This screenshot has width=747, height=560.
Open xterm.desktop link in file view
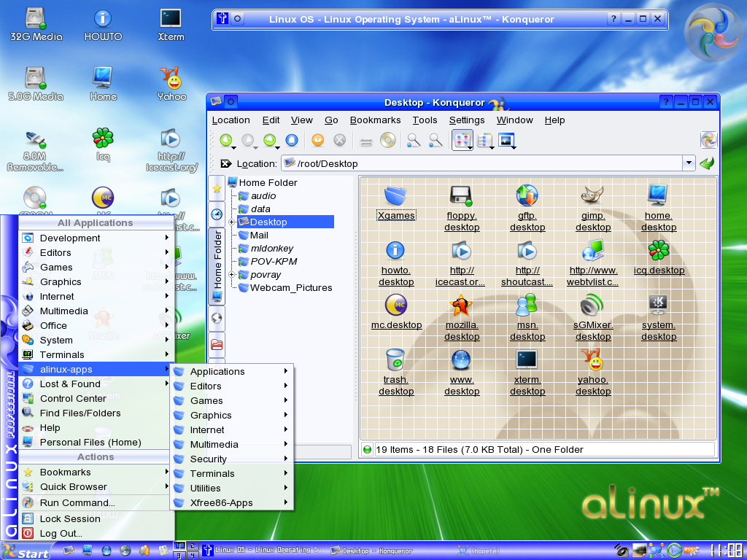coord(527,385)
